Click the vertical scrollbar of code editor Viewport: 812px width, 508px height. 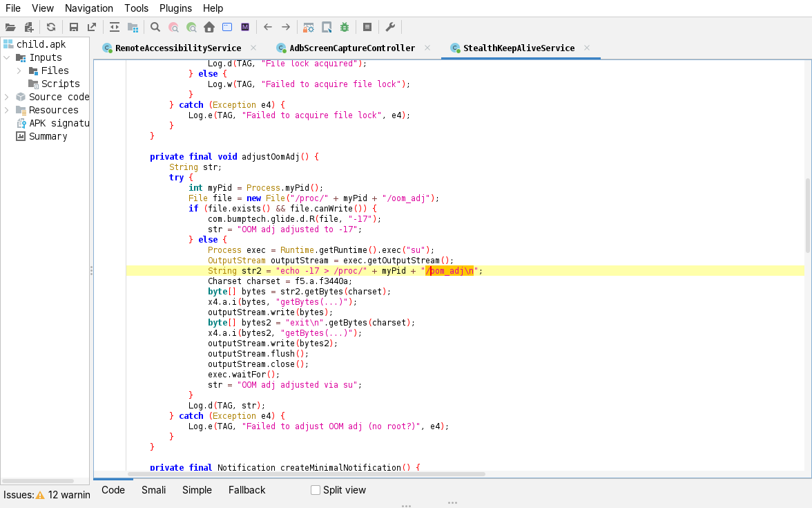coord(807,215)
